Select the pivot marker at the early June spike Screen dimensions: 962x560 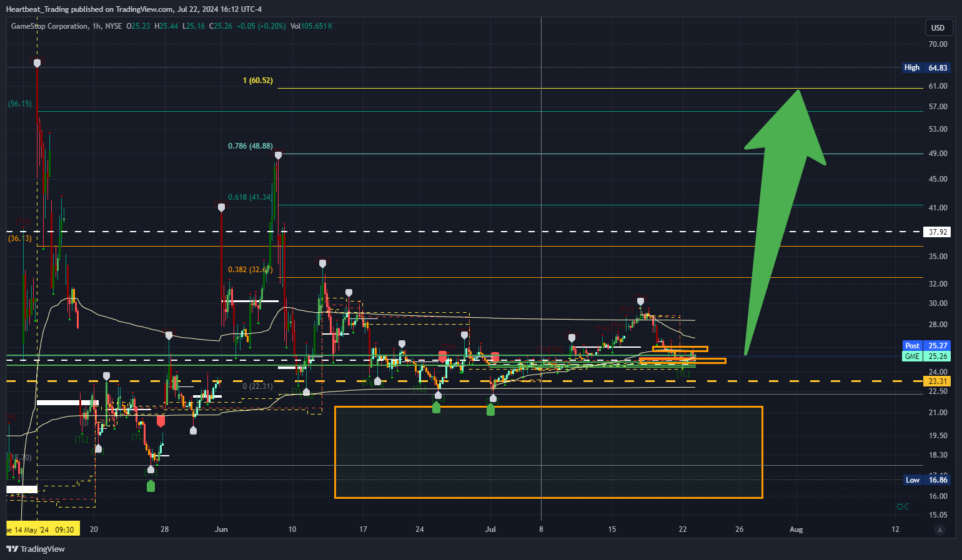click(x=221, y=207)
